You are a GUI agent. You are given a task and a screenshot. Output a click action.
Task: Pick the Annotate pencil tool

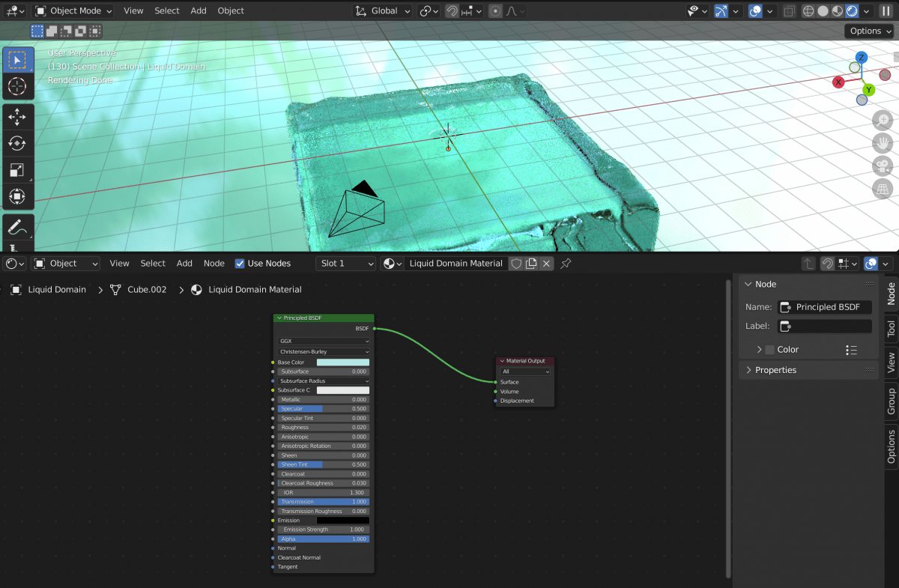point(16,227)
